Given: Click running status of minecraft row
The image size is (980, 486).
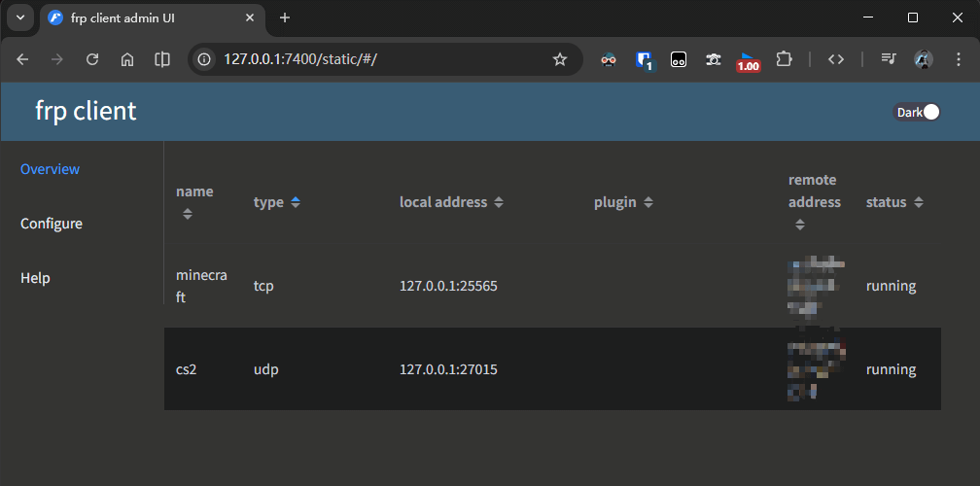Looking at the screenshot, I should click(x=892, y=286).
